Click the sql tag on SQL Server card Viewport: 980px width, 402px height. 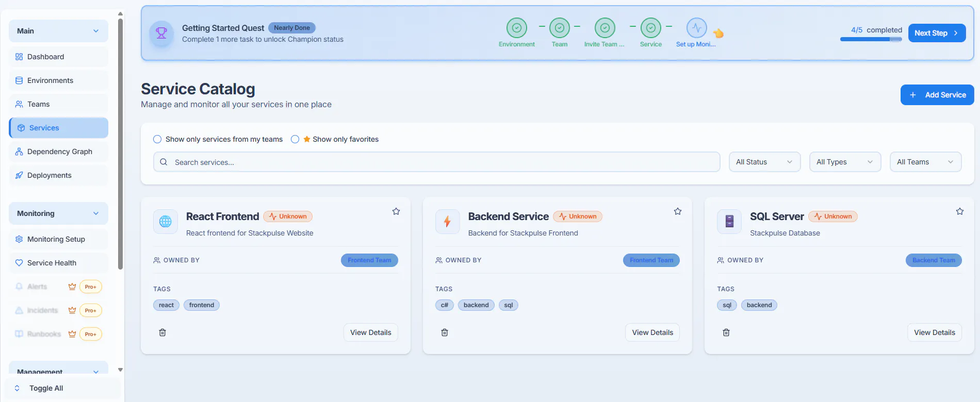pos(727,305)
